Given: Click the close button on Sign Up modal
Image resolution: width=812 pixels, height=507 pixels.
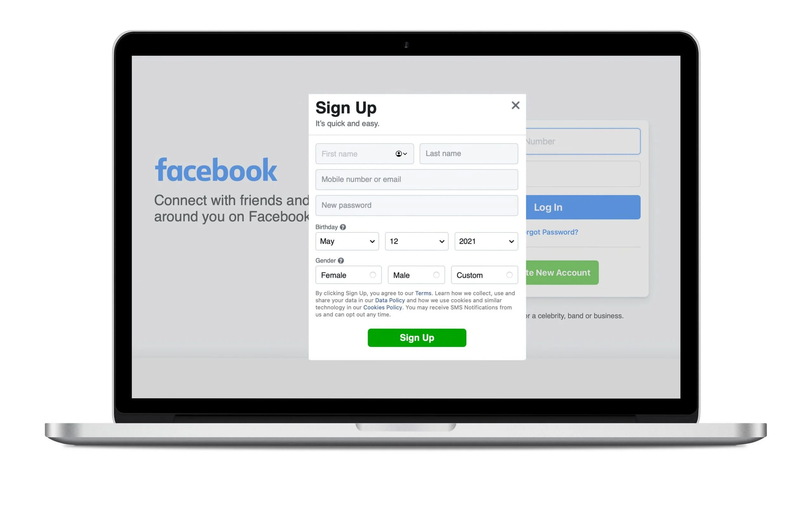Looking at the screenshot, I should tap(514, 105).
